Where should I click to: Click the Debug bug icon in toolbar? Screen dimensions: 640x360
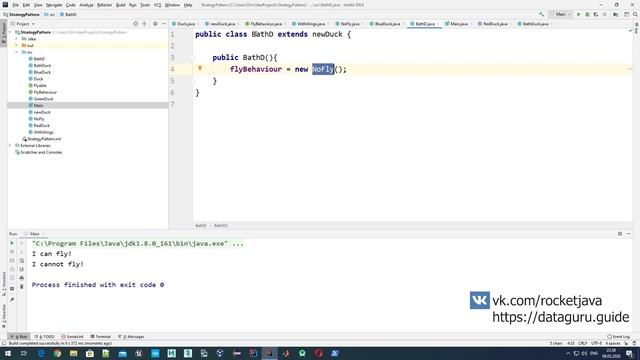[587, 14]
